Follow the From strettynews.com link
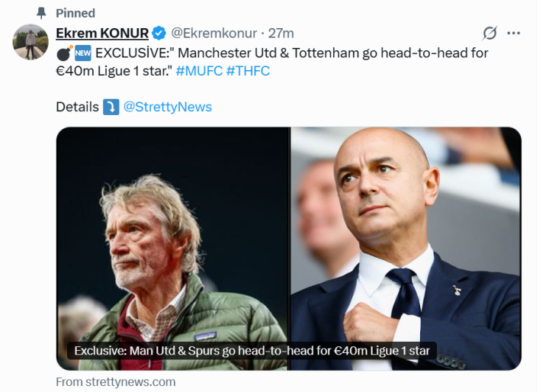Screen dimensions: 549x392 pos(116,381)
